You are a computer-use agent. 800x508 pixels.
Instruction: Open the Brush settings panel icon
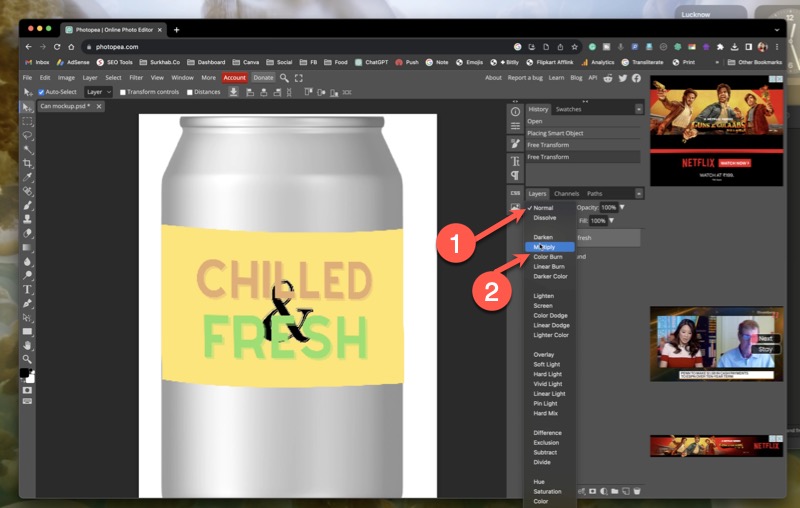[x=515, y=144]
